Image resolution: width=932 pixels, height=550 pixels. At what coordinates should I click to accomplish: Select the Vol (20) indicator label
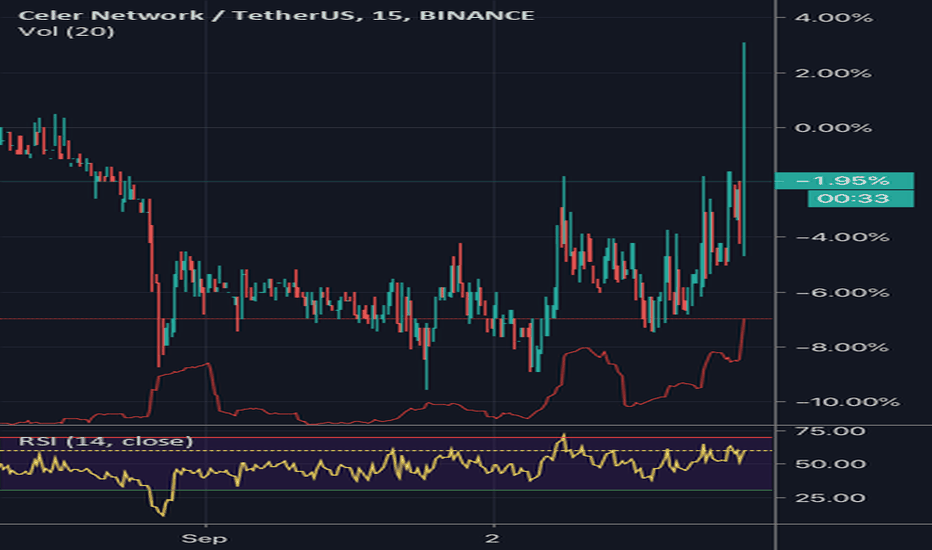[x=66, y=31]
